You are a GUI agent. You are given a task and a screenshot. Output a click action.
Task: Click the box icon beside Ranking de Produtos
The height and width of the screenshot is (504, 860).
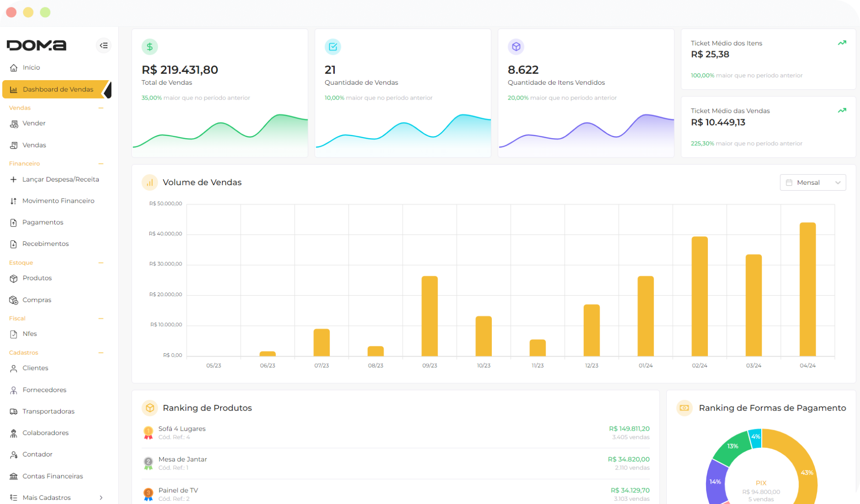point(149,408)
